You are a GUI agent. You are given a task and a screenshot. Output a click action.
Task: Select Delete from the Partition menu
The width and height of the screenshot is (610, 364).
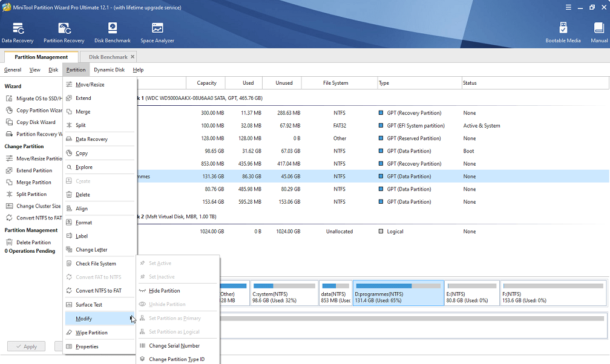[x=100, y=195]
